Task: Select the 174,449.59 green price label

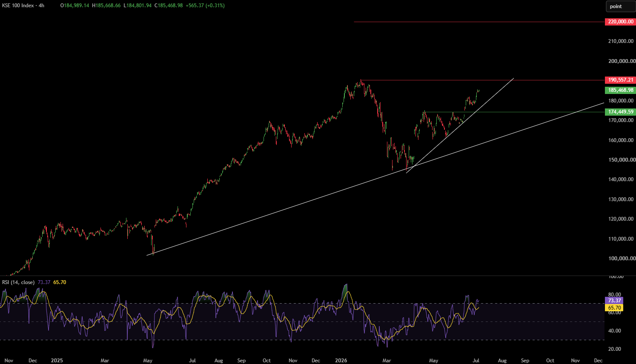Action: pyautogui.click(x=620, y=112)
